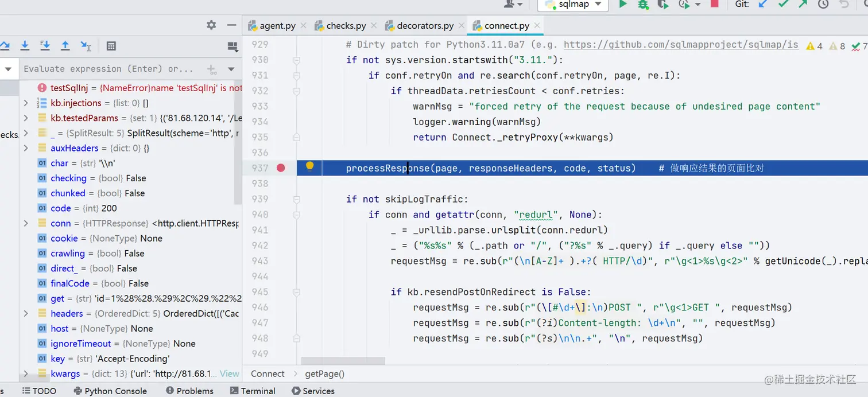The width and height of the screenshot is (868, 397).
Task: Open Evaluate Expression calculator icon
Action: 111,46
